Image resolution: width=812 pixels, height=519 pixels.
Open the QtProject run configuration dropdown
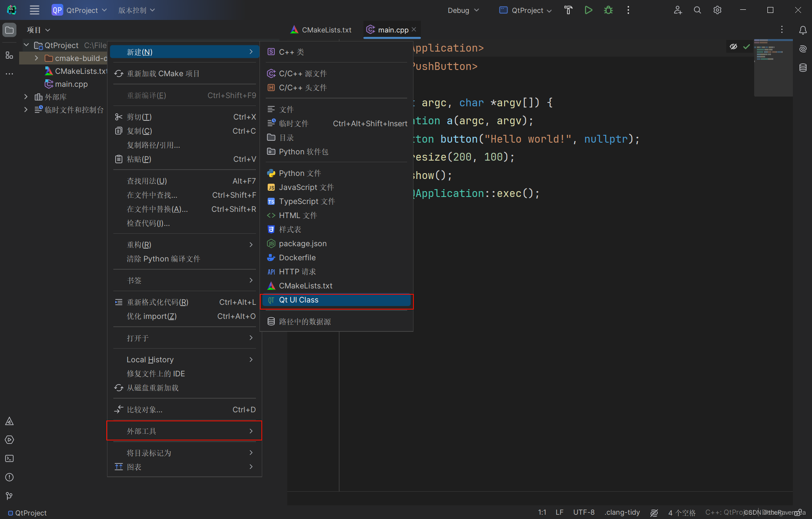[x=526, y=10]
